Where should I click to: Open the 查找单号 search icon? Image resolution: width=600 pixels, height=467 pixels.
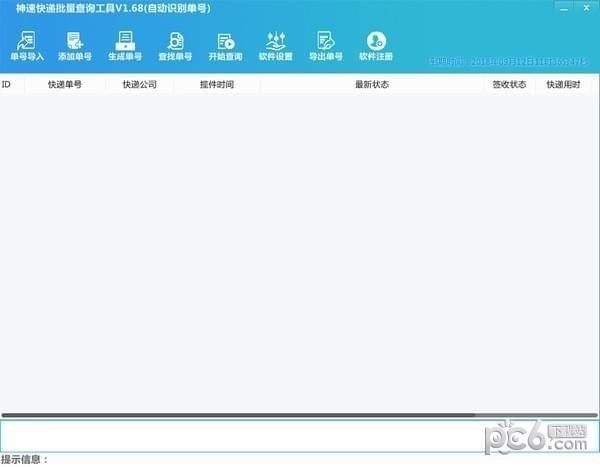click(175, 46)
